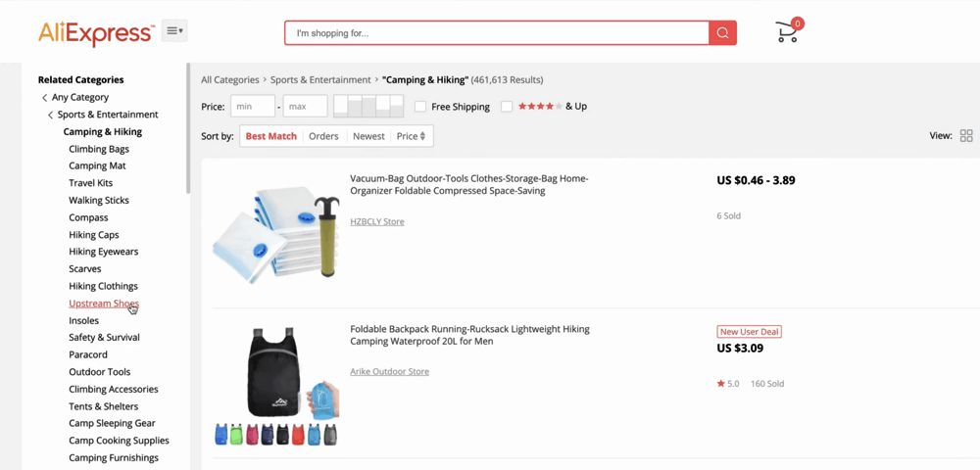Collapse to Sports & Entertainment category
Screen dimensions: 980x470
[107, 115]
